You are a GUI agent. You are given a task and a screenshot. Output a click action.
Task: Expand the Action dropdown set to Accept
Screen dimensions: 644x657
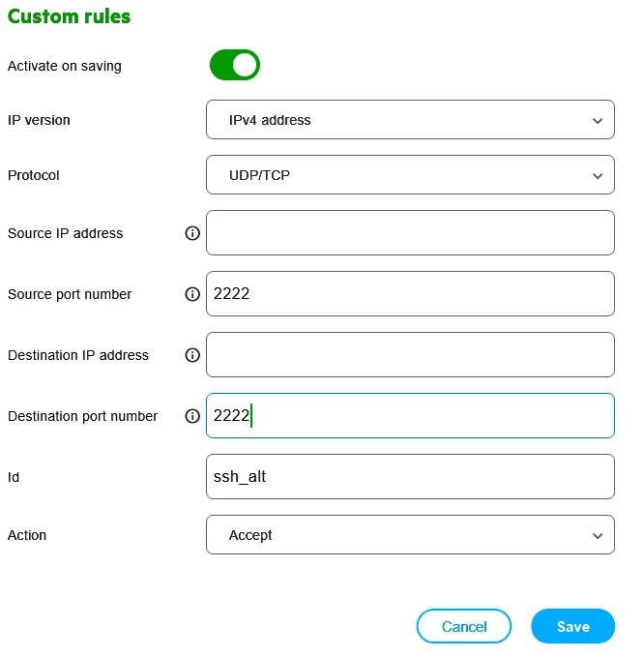410,535
